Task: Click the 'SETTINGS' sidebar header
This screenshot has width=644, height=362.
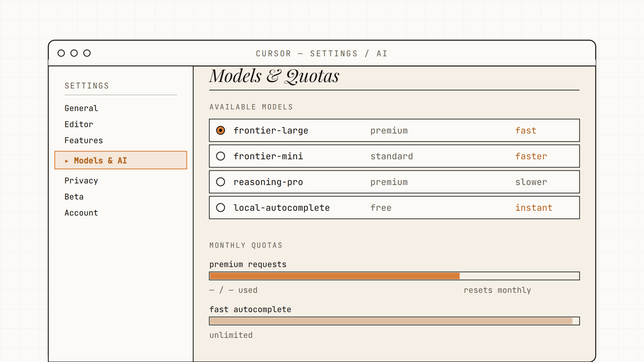Action: [x=86, y=86]
